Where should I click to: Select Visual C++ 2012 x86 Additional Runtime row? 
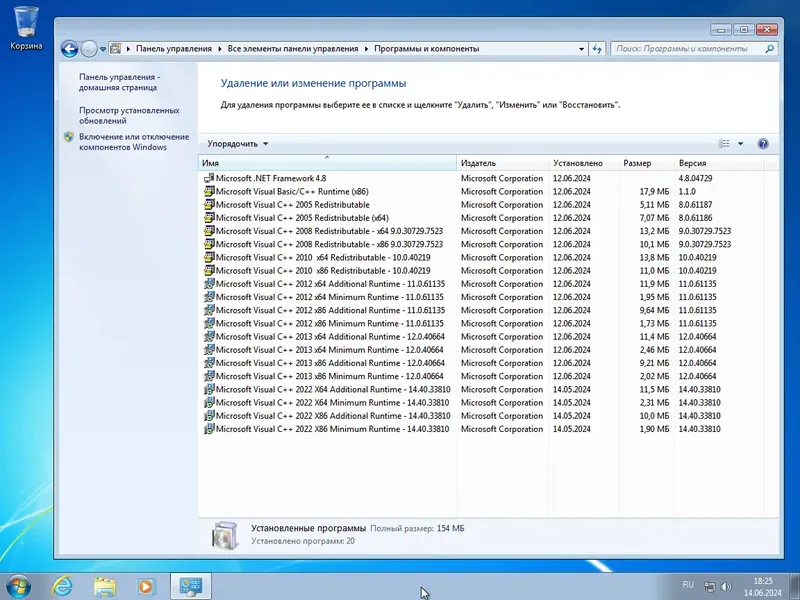pos(482,310)
